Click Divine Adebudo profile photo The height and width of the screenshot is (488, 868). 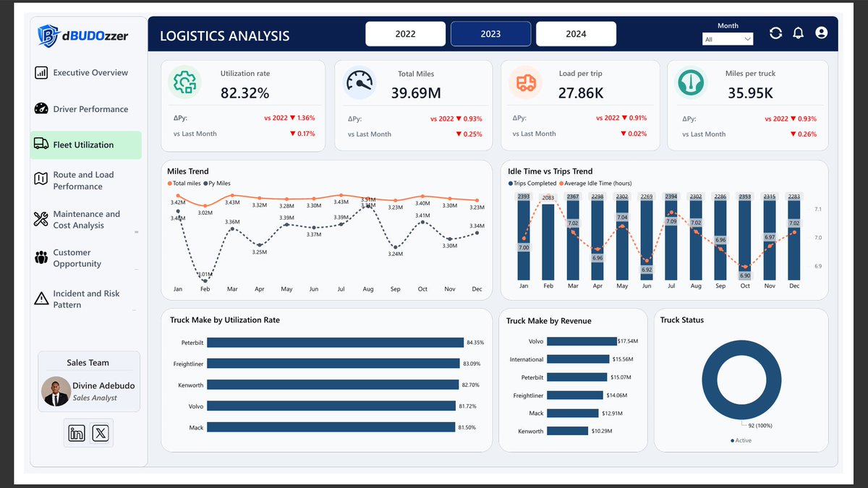pos(56,391)
